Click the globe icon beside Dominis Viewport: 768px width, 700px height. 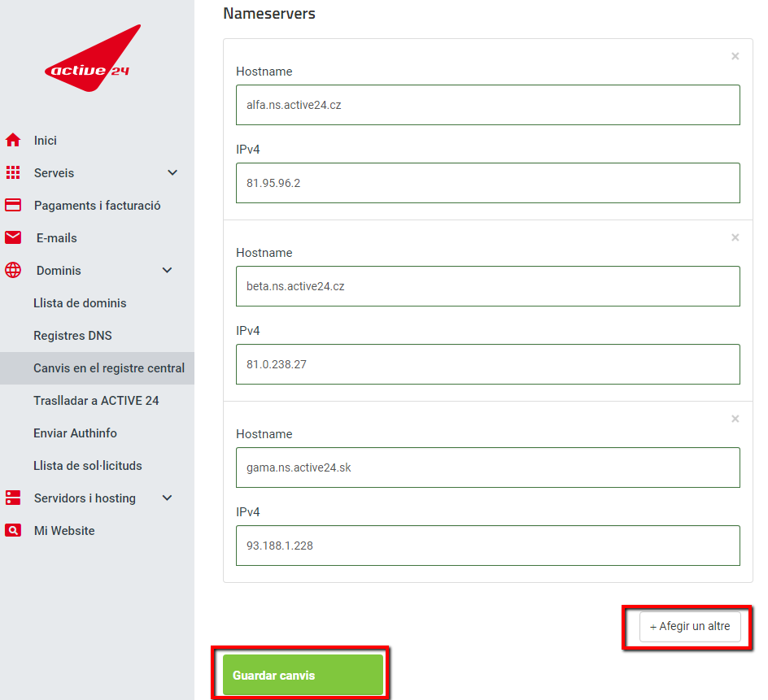[x=13, y=270]
